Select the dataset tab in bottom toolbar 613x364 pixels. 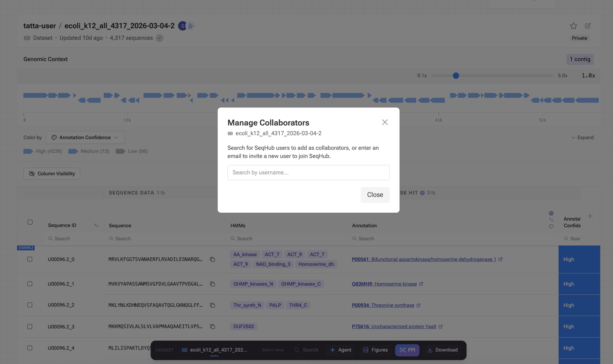(214, 350)
